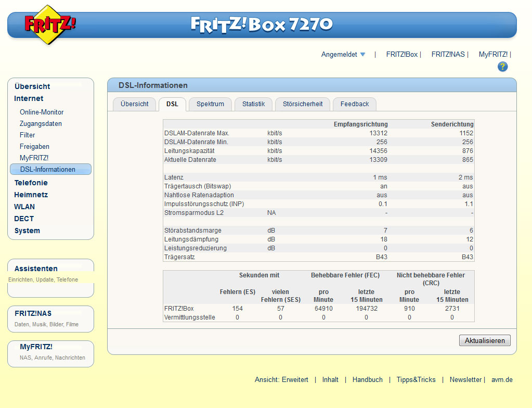The width and height of the screenshot is (532, 408).
Task: Click the FRITZ! logo icon
Action: [50, 25]
